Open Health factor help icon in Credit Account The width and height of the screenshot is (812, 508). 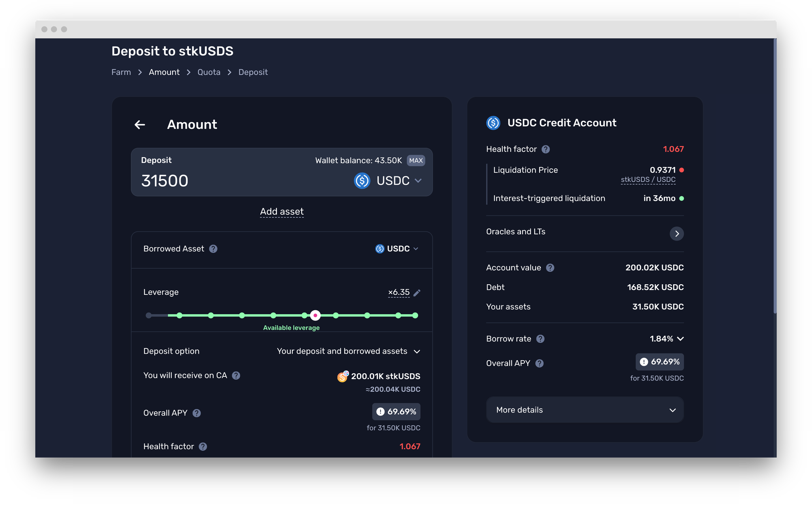click(546, 149)
